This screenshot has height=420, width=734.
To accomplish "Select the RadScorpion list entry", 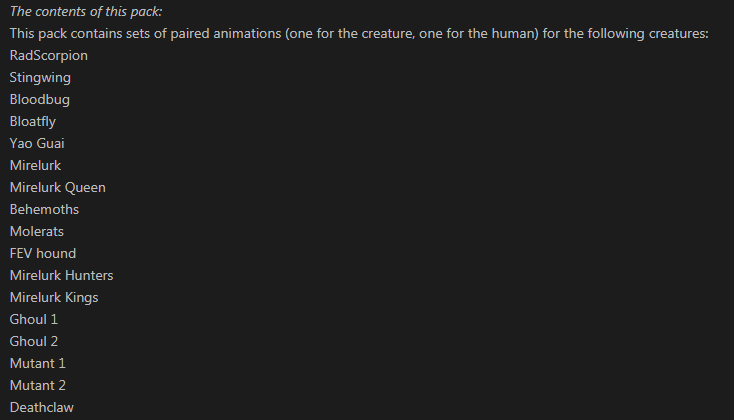I will pos(48,56).
